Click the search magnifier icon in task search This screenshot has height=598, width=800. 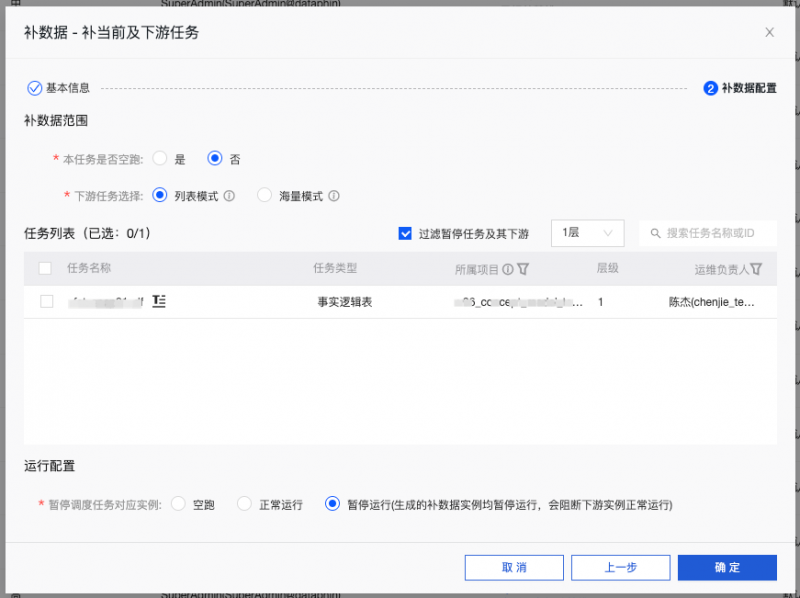coord(656,233)
